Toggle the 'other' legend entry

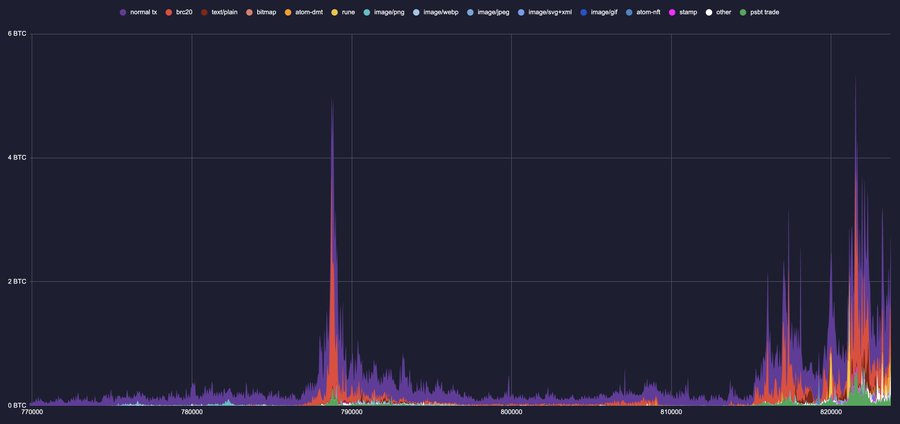click(x=718, y=12)
